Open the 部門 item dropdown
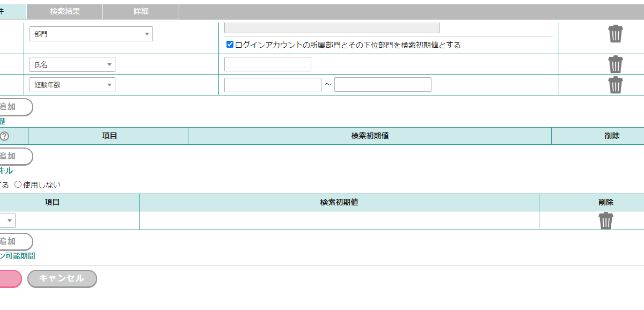Viewport: 644px width, 310px height. tap(91, 34)
